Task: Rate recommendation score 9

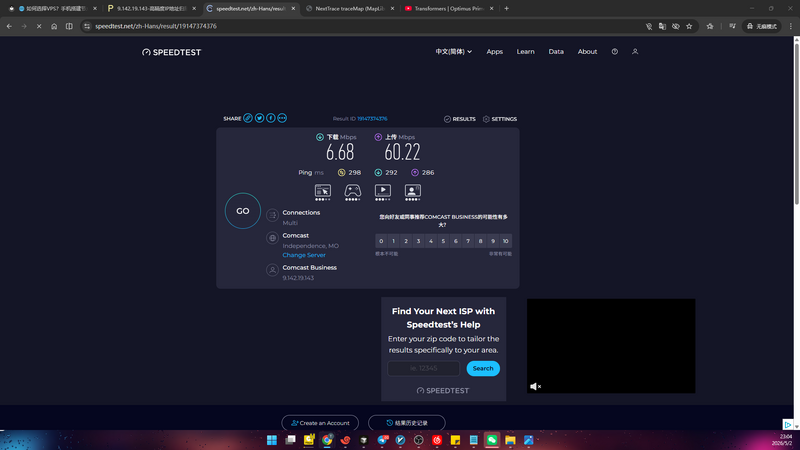Action: coord(493,241)
